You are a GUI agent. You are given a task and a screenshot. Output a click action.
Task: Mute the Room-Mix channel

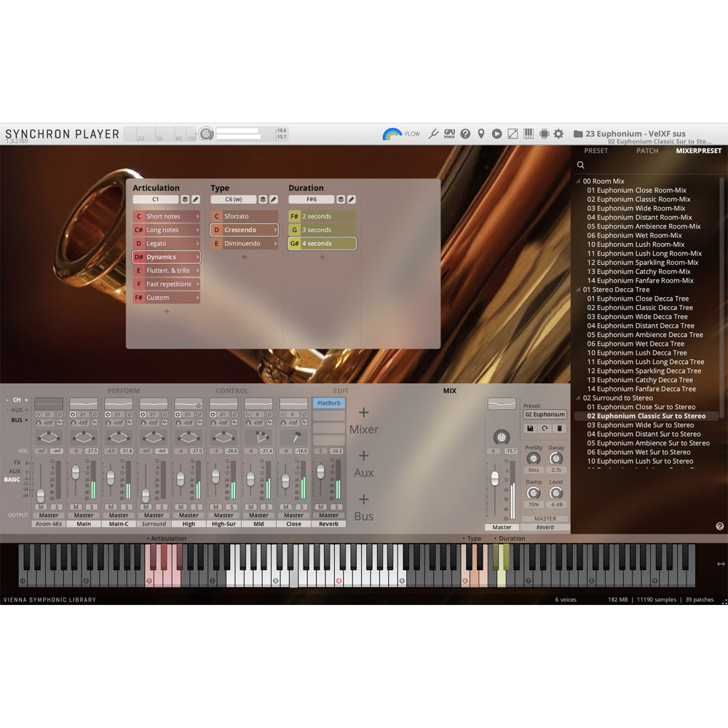41,507
